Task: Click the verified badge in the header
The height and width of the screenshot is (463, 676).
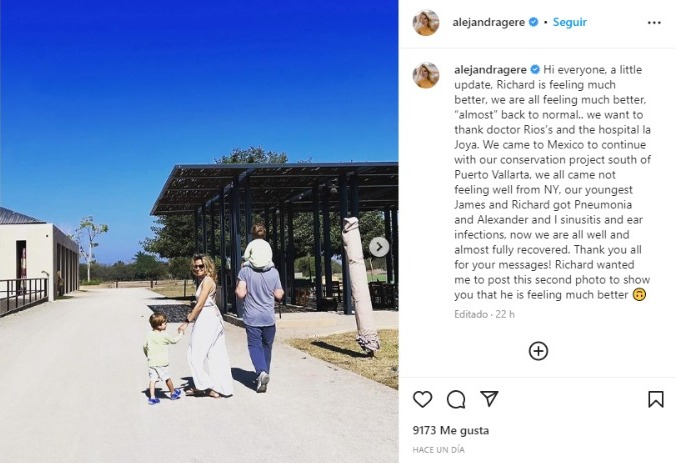Action: pyautogui.click(x=533, y=22)
